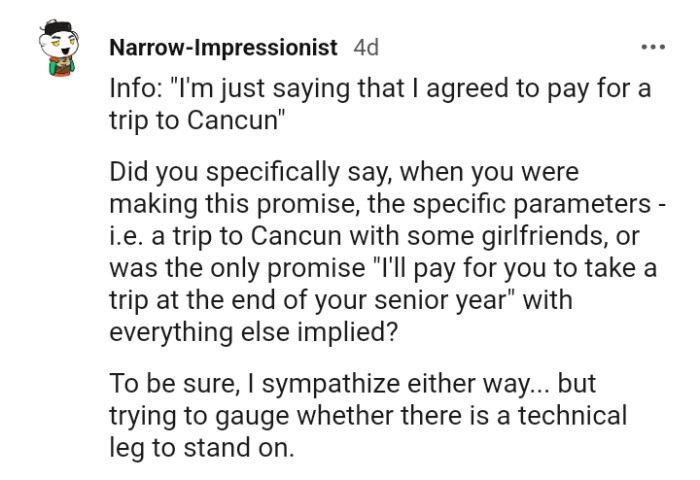The width and height of the screenshot is (700, 480).
Task: Open the three-dot comment options menu
Action: (x=654, y=47)
